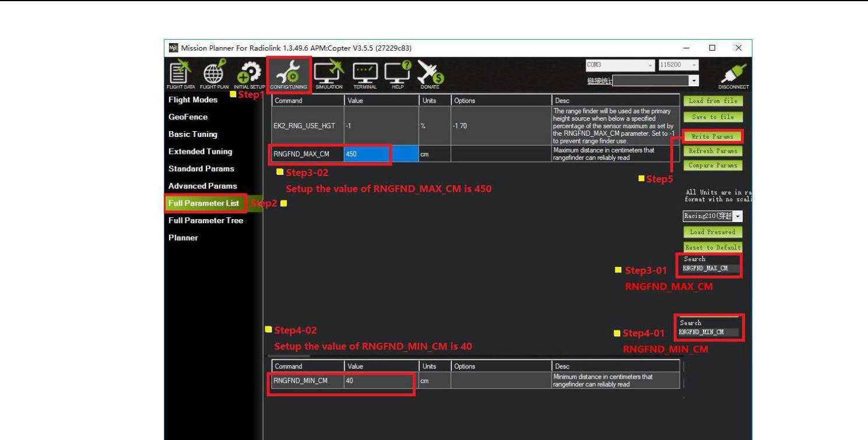Screen dimensions: 868x440
Task: Click the Value column header in top table
Action: point(381,100)
